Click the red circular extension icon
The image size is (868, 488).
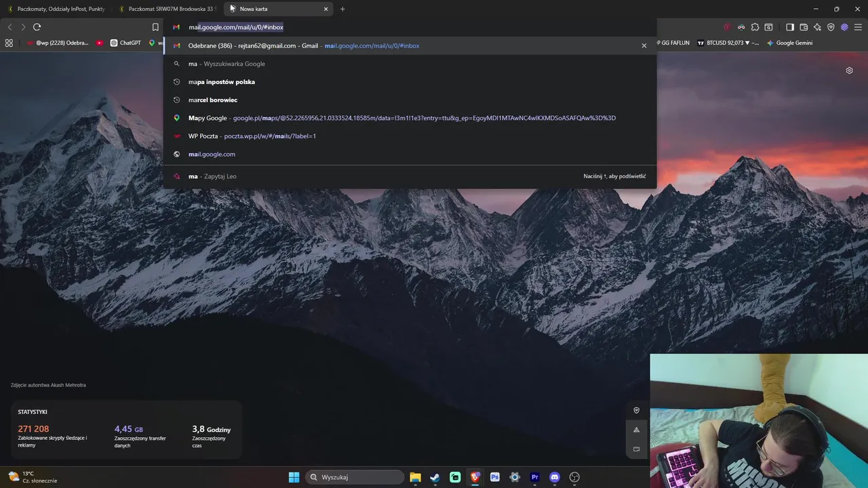(728, 27)
